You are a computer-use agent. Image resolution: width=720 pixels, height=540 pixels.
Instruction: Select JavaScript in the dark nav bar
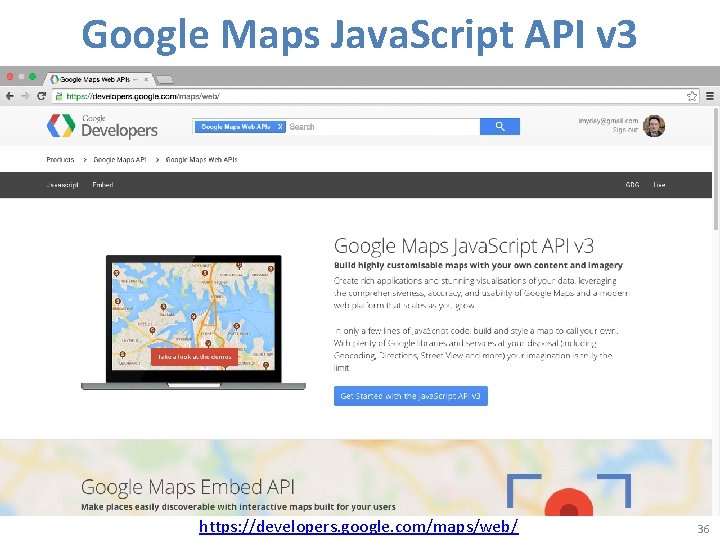62,185
